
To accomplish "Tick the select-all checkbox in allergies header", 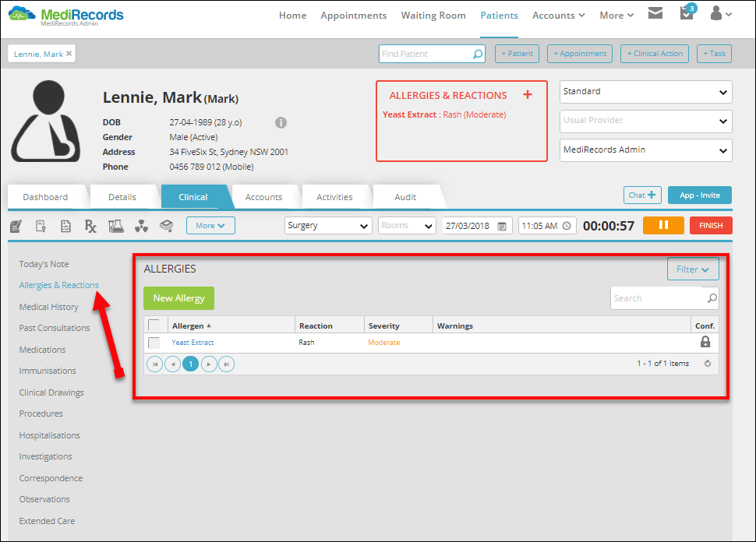I will click(x=154, y=326).
